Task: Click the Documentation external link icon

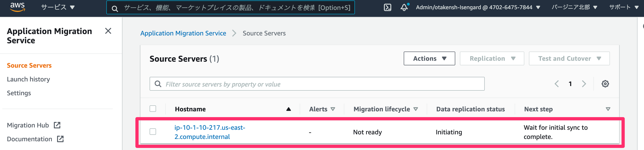Action: point(60,139)
